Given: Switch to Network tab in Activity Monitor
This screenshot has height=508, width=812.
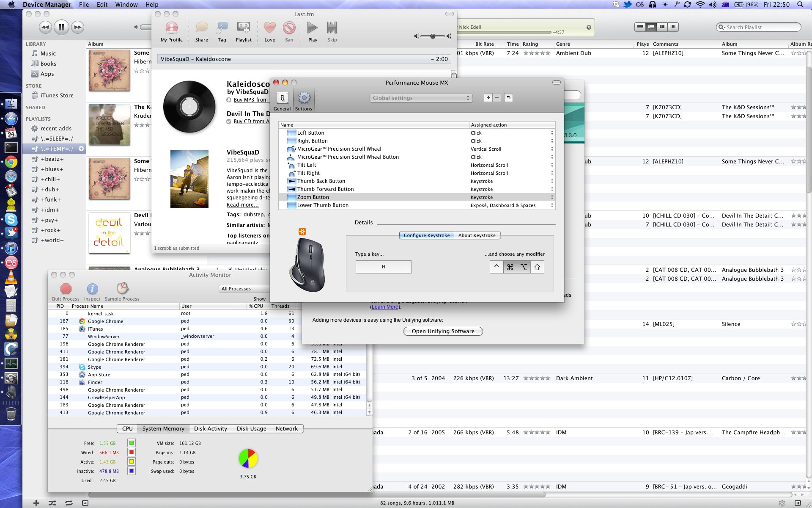Looking at the screenshot, I should 287,428.
